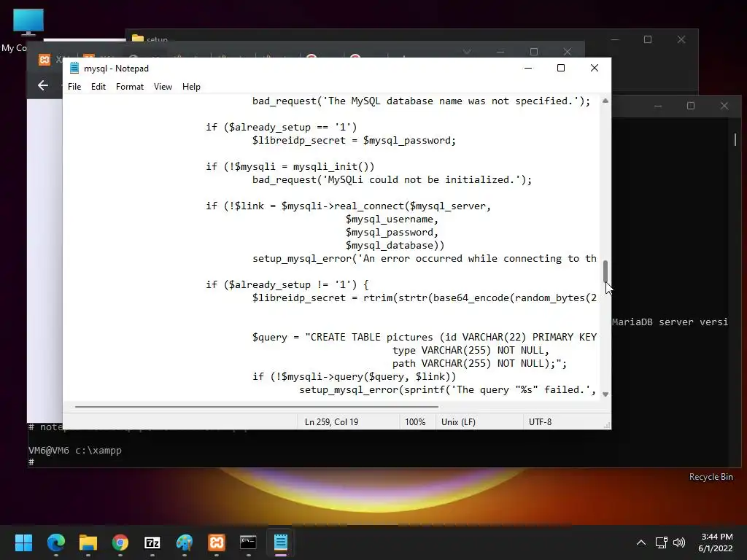Click the horizontal scrollbar thumb in Notepad
Screen dimensions: 747x560
[256, 407]
